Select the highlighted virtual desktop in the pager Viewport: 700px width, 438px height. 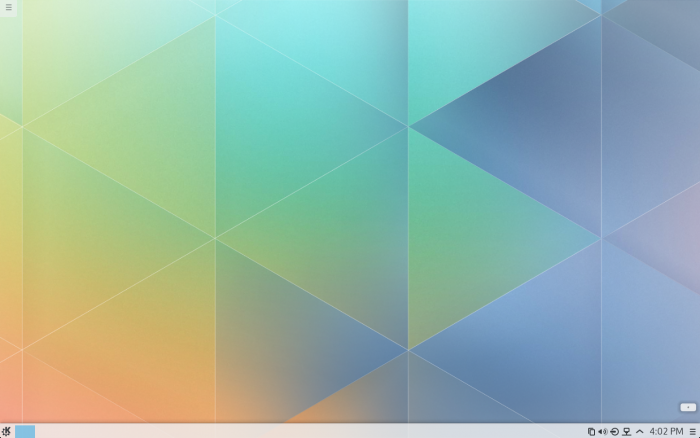[x=25, y=431]
